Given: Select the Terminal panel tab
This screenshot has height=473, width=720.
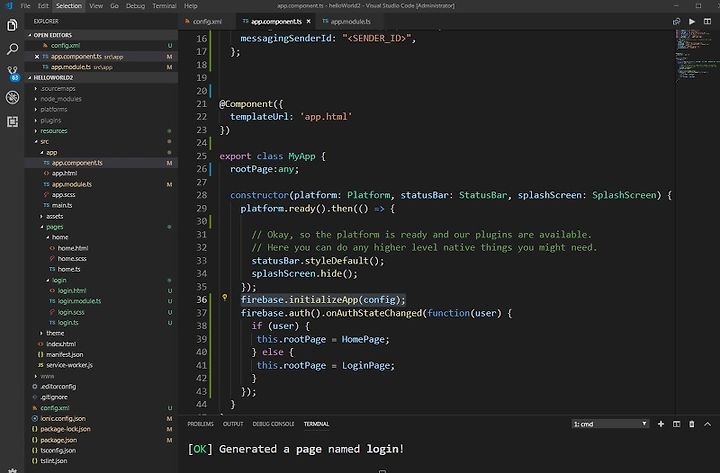Looking at the screenshot, I should [x=316, y=424].
